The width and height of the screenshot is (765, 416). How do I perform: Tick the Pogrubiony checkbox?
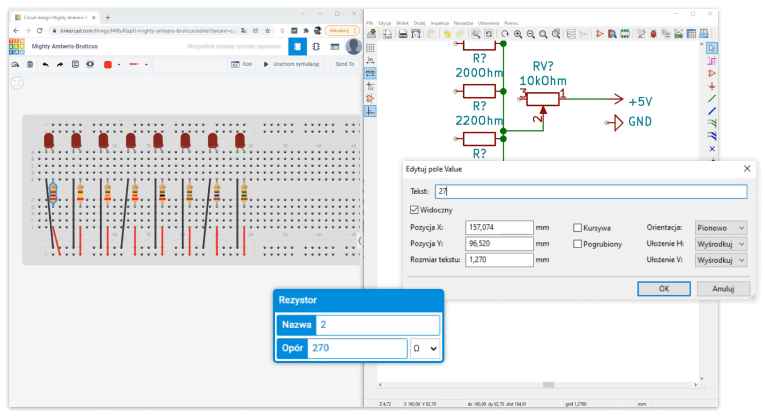point(578,244)
